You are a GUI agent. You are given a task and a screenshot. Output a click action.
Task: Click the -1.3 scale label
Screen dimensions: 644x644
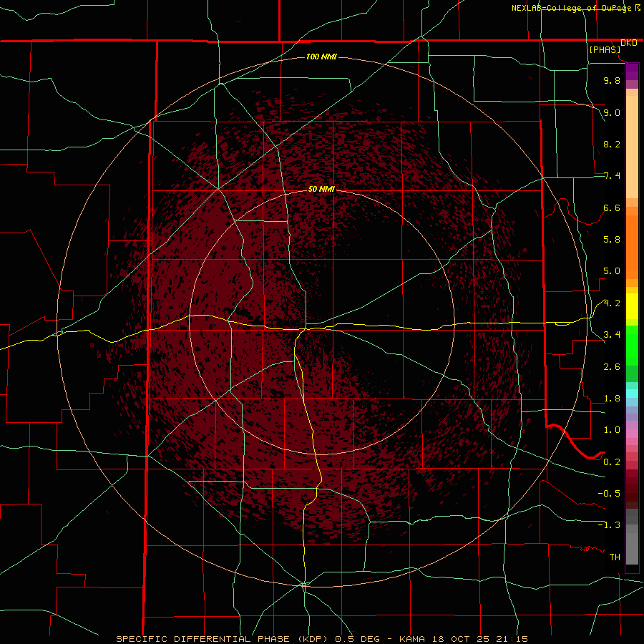[x=609, y=525]
